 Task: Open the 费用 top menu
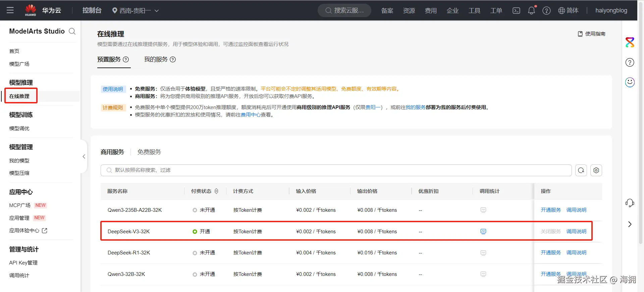pyautogui.click(x=431, y=10)
